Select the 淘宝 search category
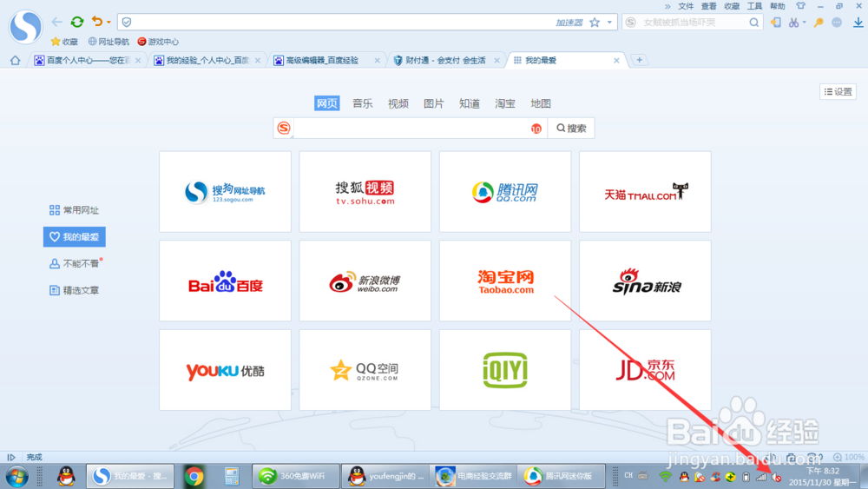868x489 pixels. coord(505,103)
